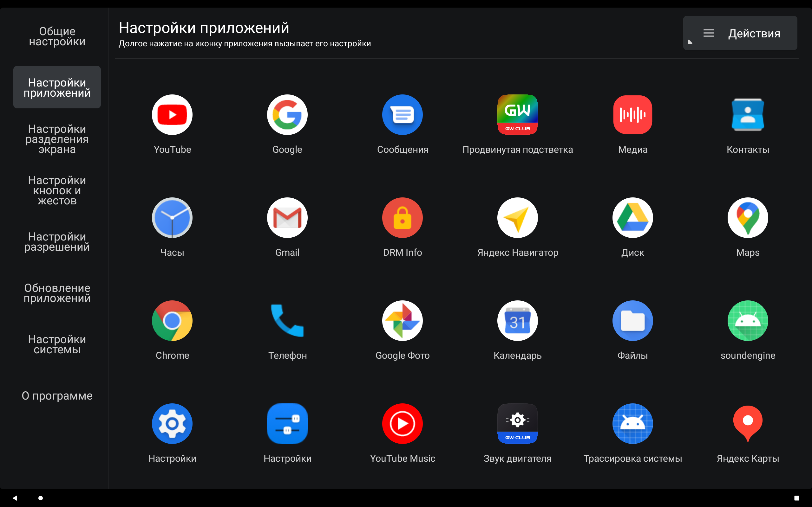Image resolution: width=812 pixels, height=507 pixels.
Task: Open the Настройки кнопок и жестов section
Action: (x=57, y=190)
